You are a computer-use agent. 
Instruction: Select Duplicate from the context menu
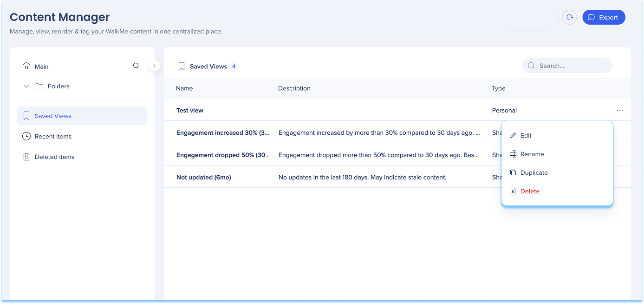click(x=533, y=172)
